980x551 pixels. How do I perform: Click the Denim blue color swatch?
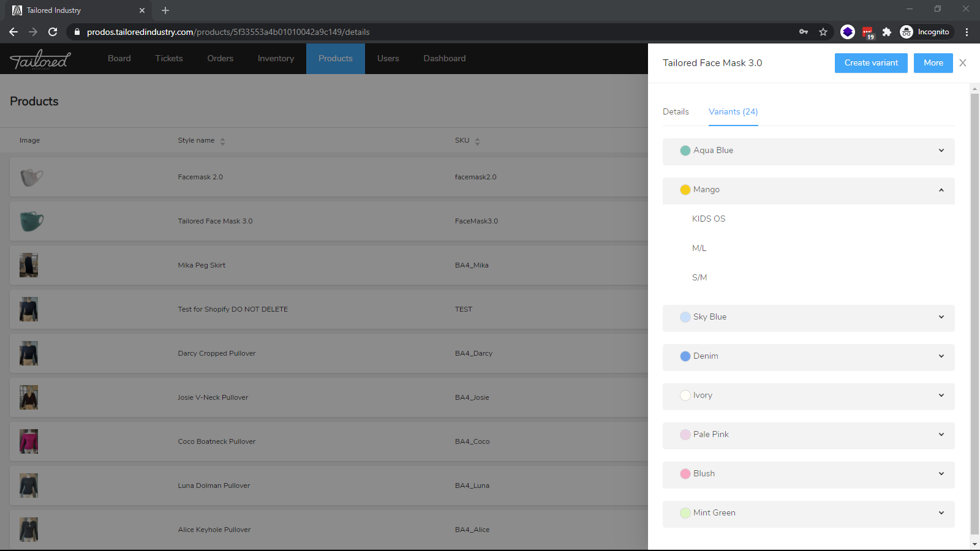(685, 356)
